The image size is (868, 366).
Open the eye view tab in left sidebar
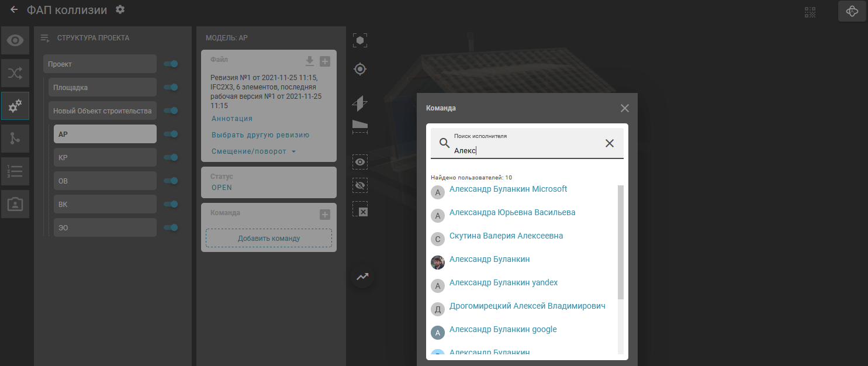point(15,40)
